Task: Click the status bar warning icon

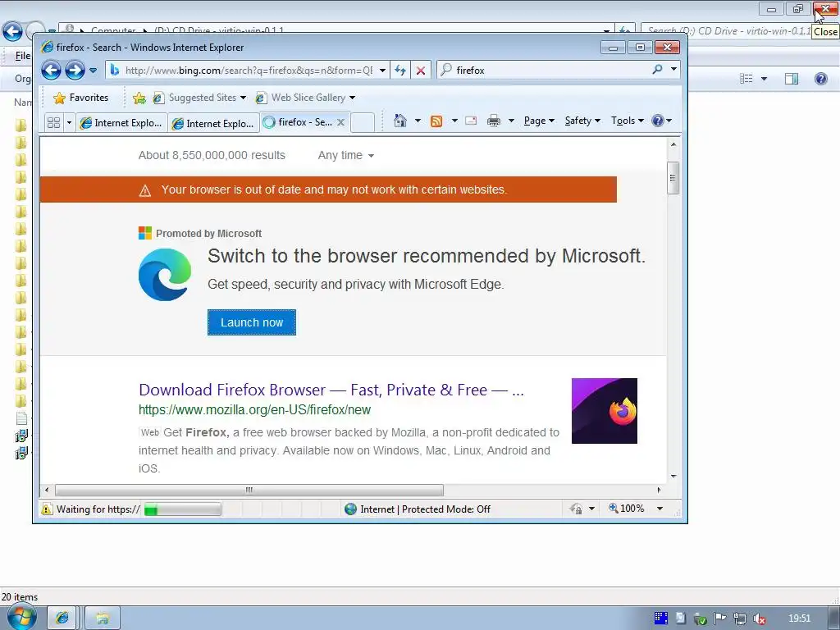Action: (47, 509)
